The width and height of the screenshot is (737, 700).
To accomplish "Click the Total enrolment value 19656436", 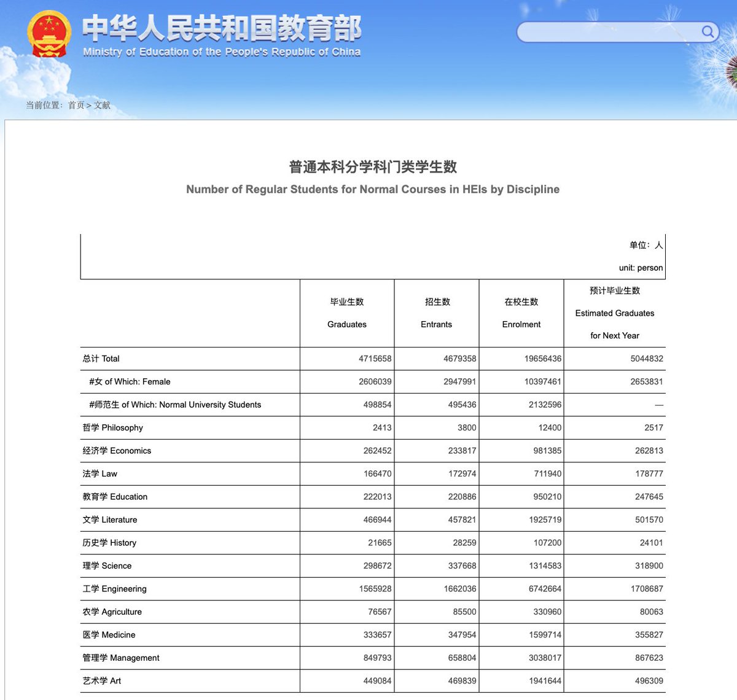I will 543,359.
